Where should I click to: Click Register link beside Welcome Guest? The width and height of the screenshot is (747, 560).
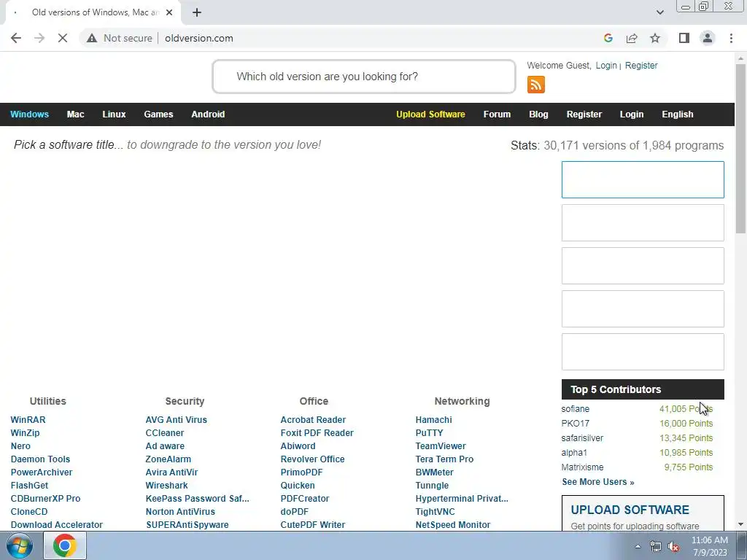(x=641, y=65)
